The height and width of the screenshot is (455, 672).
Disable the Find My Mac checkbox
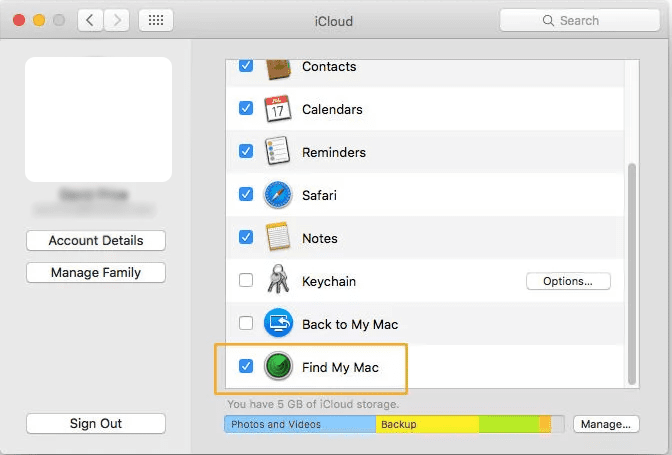tap(246, 367)
